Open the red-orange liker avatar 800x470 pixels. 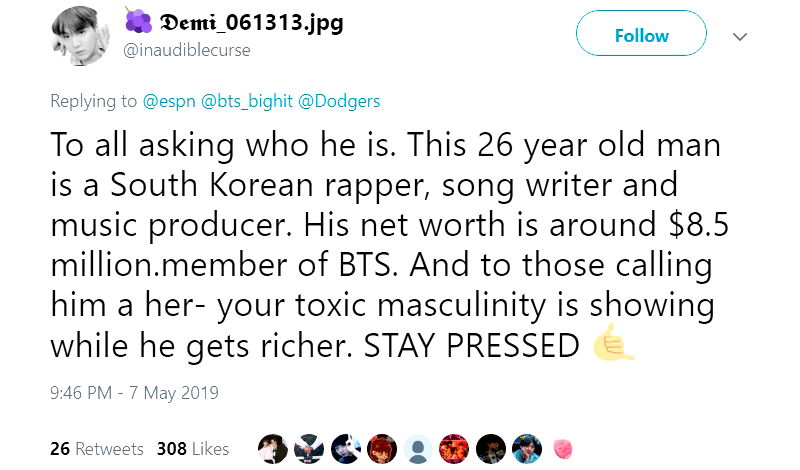454,447
